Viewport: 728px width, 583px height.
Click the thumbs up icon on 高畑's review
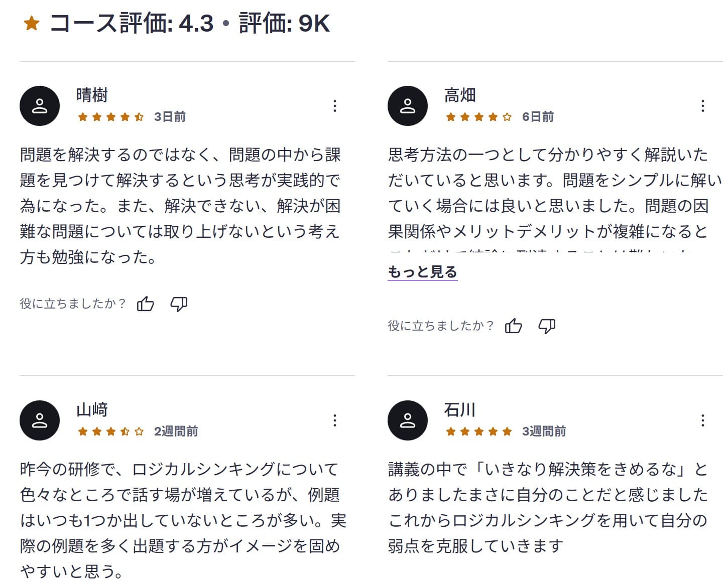[514, 325]
